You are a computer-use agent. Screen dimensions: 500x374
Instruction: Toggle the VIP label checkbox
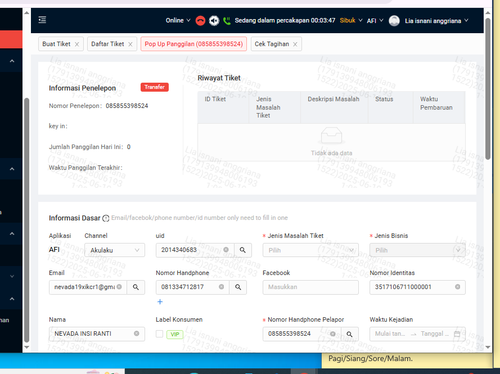(x=159, y=334)
